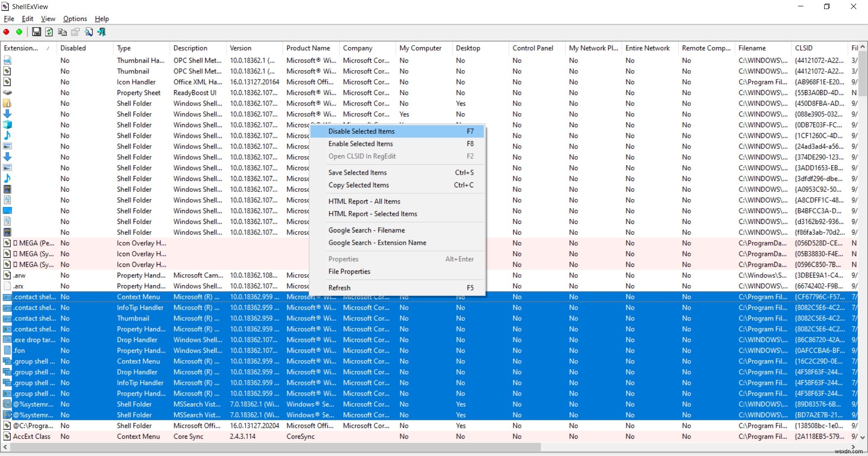
Task: Click the red Disable Selected Items toolbar icon
Action: pos(6,32)
